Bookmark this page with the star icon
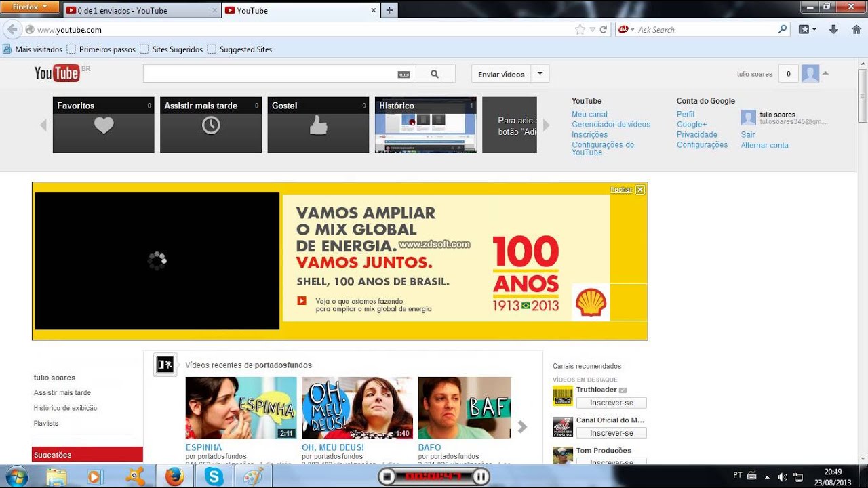This screenshot has width=868, height=488. point(580,30)
